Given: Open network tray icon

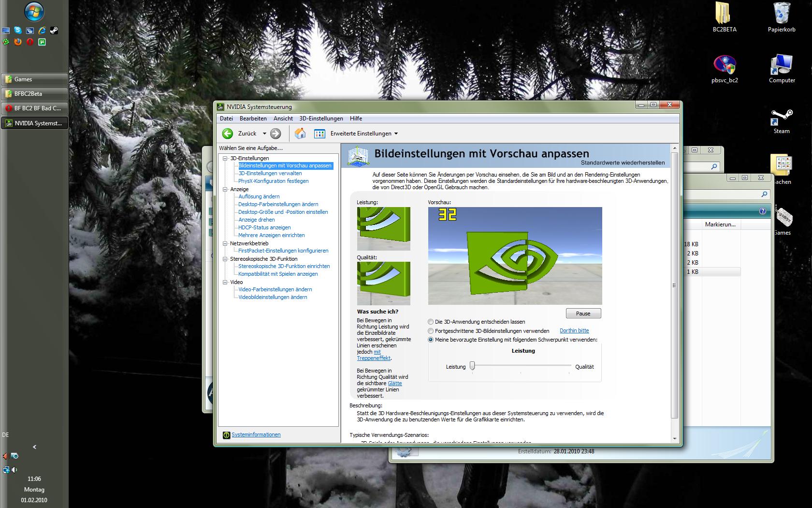Looking at the screenshot, I should [6, 470].
